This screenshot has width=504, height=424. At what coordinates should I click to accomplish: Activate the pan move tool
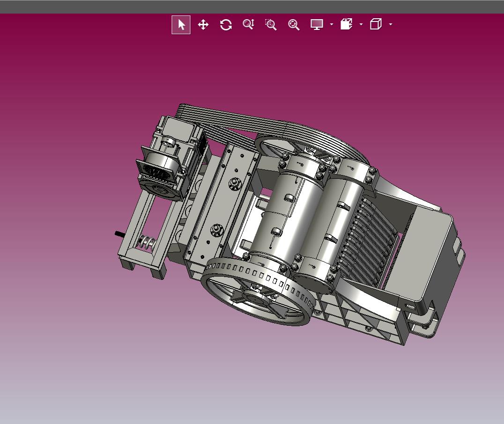coord(203,25)
